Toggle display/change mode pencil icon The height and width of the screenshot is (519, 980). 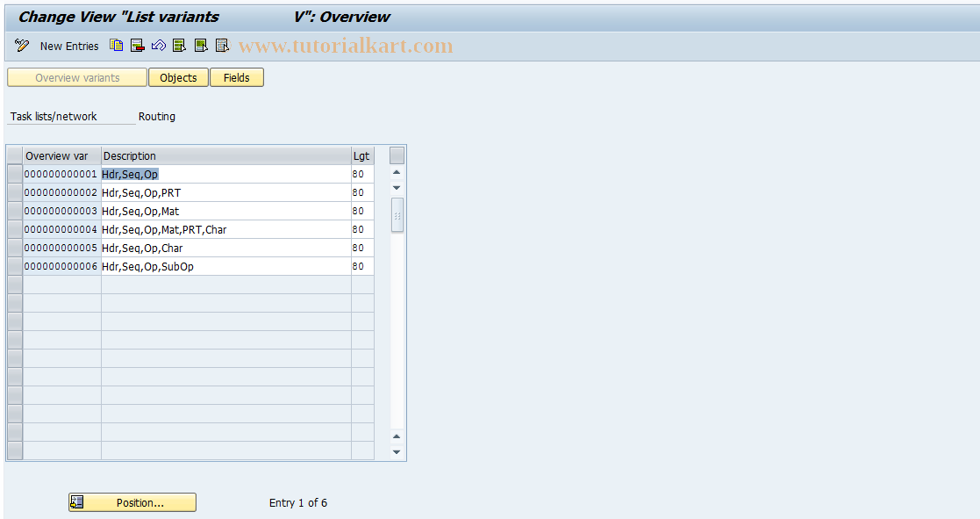click(x=22, y=45)
